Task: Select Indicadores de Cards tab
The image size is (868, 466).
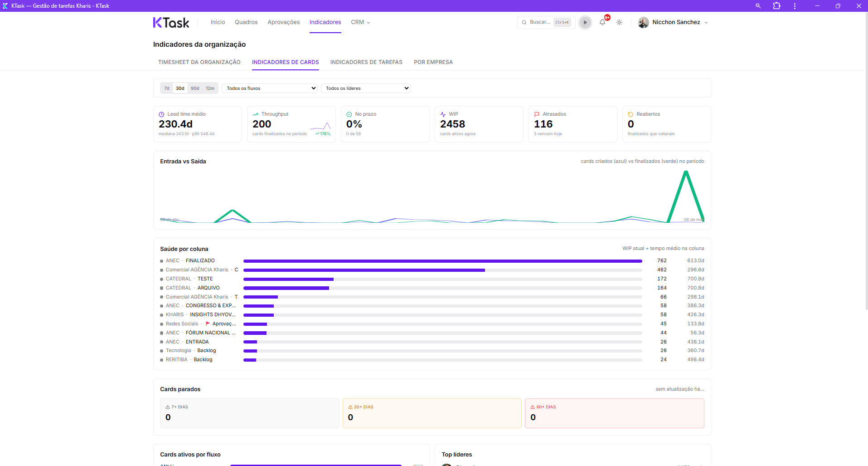Action: (x=286, y=62)
